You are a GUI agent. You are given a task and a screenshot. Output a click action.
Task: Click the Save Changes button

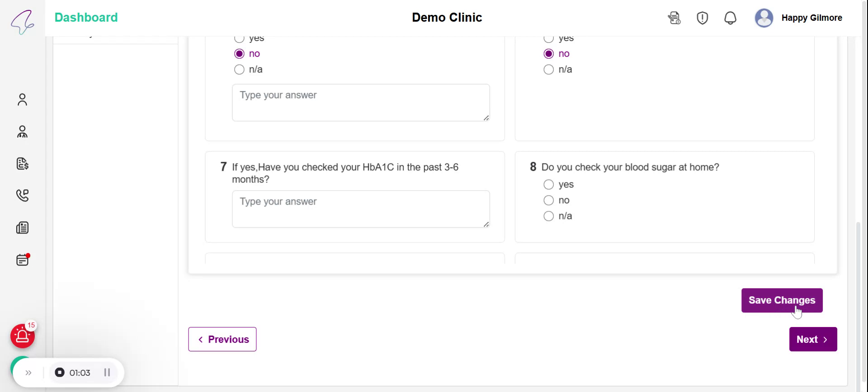[782, 300]
